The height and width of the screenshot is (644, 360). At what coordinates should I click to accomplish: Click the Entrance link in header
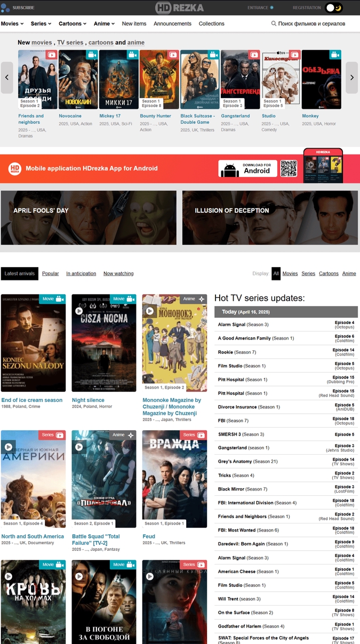258,8
